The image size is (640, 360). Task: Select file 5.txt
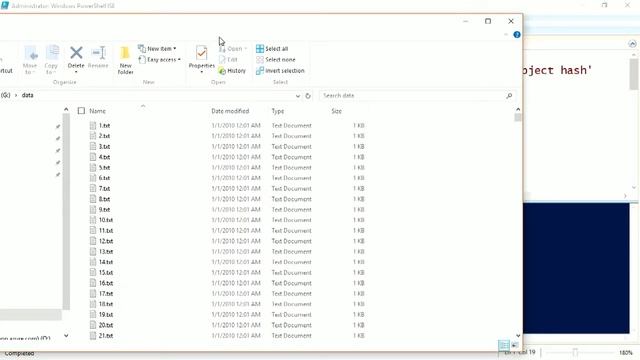click(x=104, y=168)
